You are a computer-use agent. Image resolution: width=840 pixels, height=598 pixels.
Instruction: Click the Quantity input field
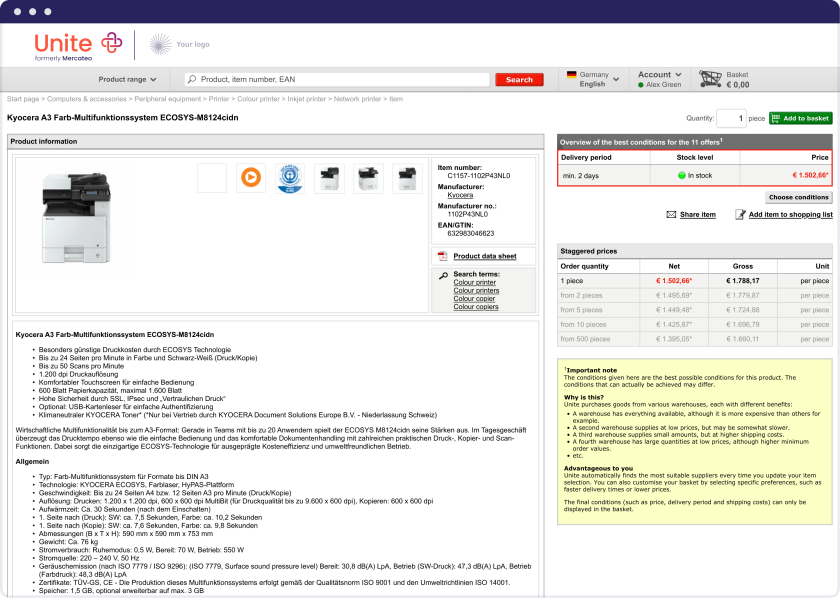pyautogui.click(x=731, y=118)
